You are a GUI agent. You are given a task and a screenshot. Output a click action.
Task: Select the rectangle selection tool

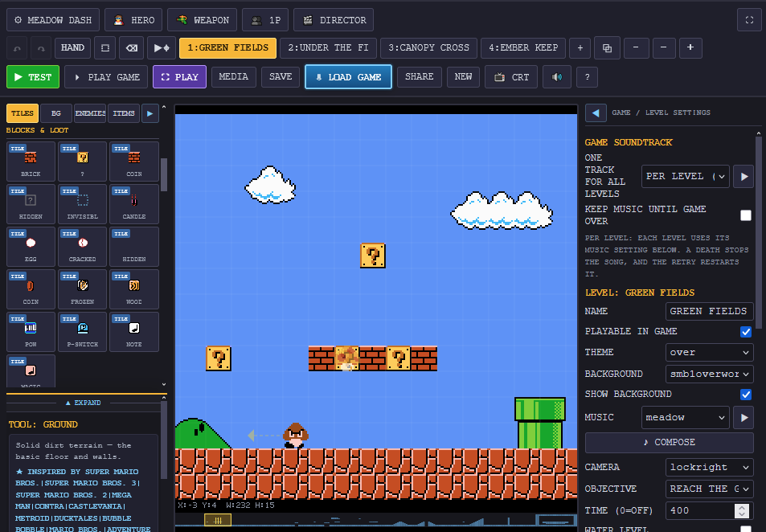click(105, 48)
